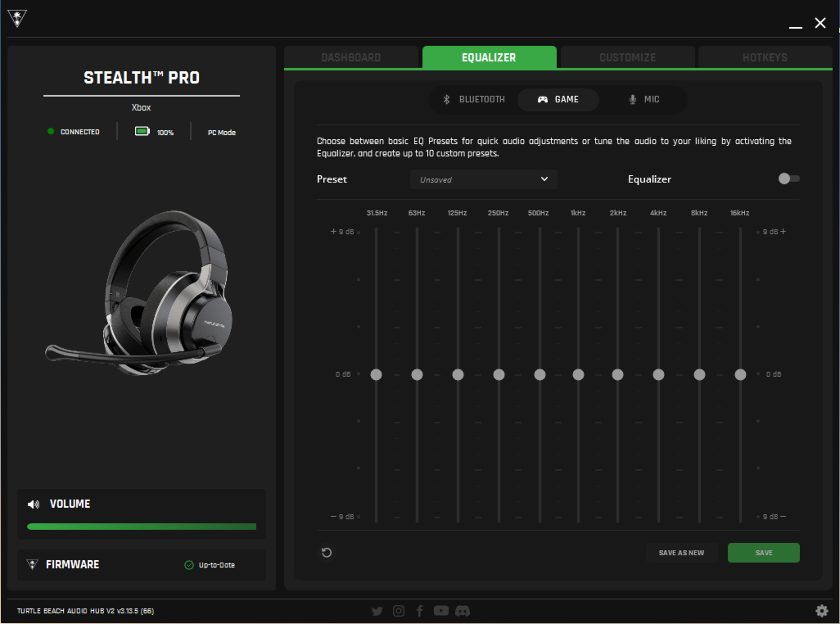Open the Discord icon in footer
This screenshot has width=840, height=624.
pyautogui.click(x=462, y=610)
